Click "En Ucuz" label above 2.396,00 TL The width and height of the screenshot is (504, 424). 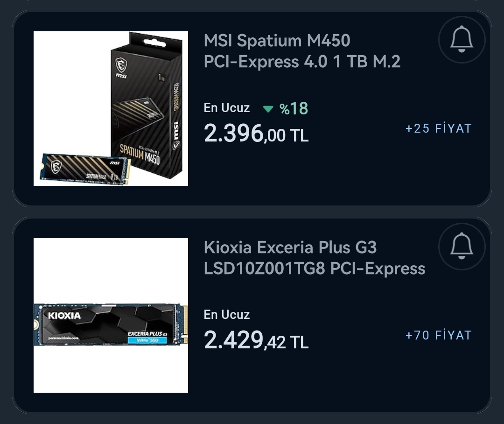(226, 108)
